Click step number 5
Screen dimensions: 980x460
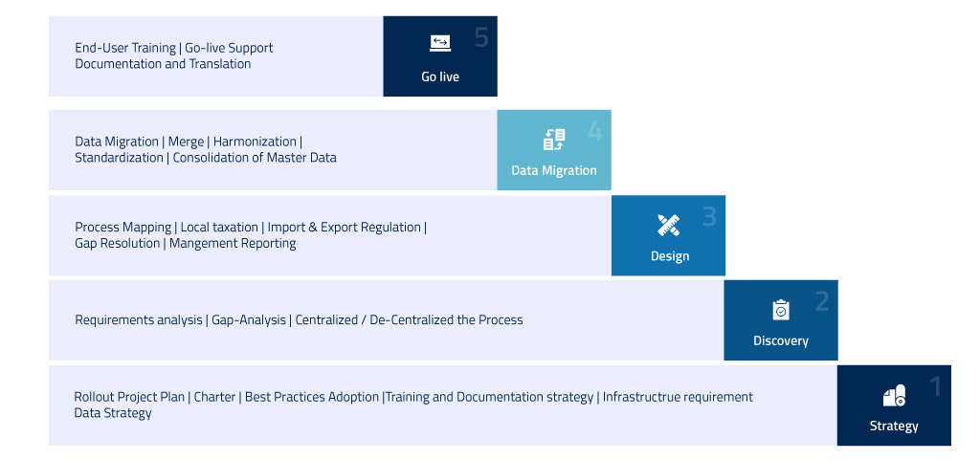click(481, 38)
